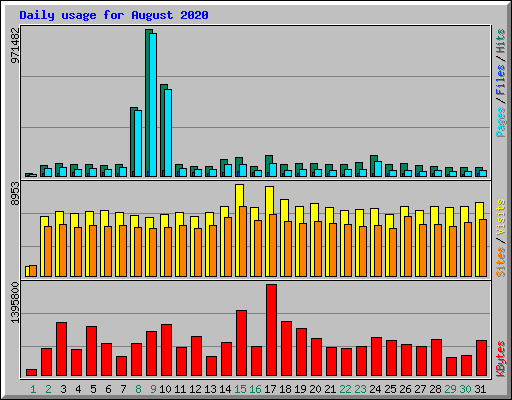Click day 1 on the x-axis

pyautogui.click(x=33, y=389)
